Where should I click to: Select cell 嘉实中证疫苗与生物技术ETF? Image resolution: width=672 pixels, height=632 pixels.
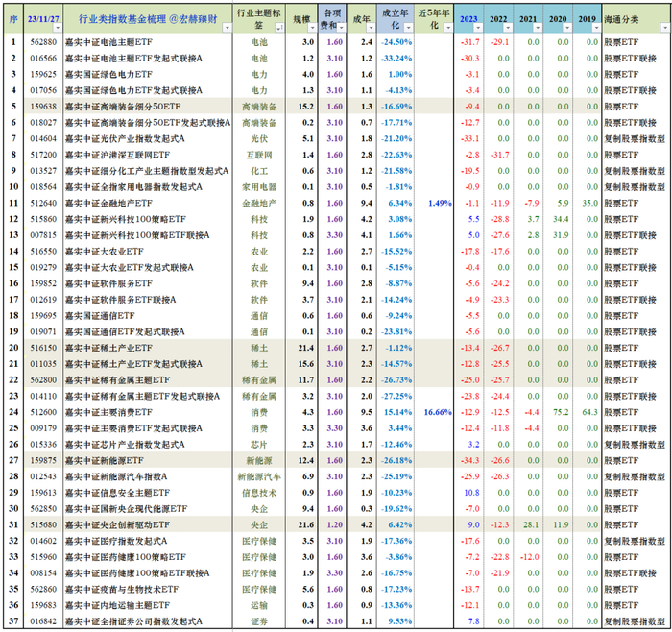pos(122,589)
